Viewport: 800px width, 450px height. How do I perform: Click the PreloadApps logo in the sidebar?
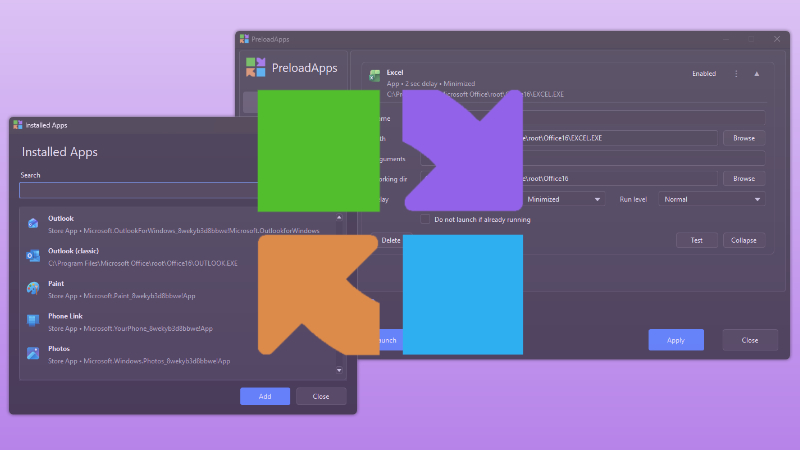click(256, 67)
